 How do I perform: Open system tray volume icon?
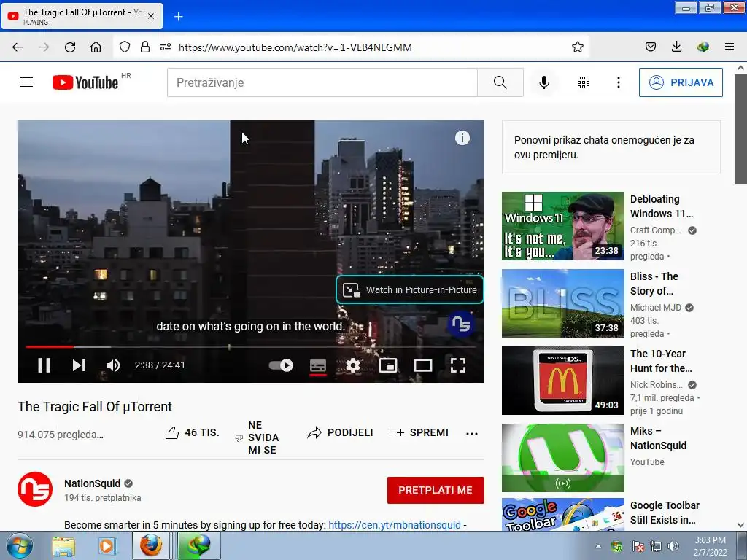pos(673,546)
